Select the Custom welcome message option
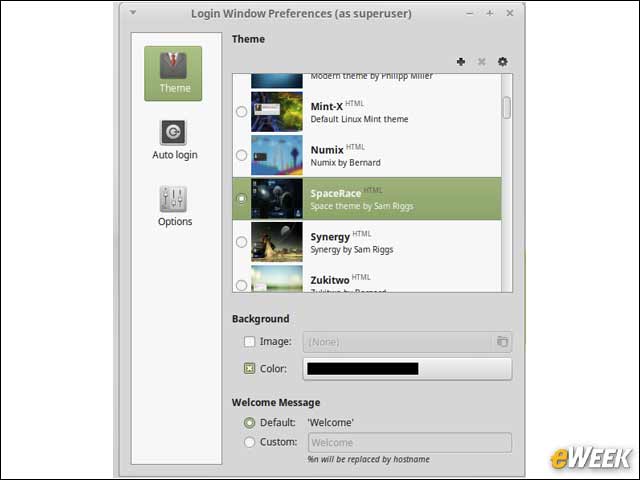This screenshot has width=640, height=480. click(x=249, y=442)
